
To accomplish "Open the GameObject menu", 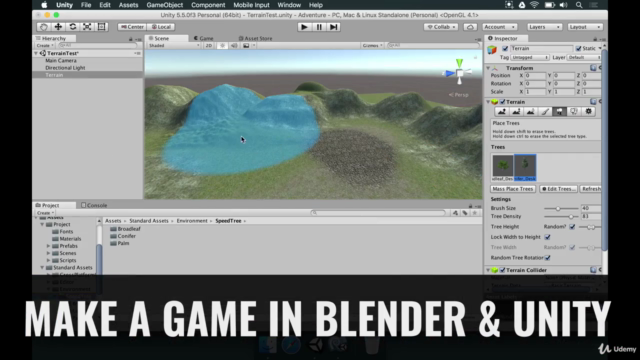I will click(164, 5).
